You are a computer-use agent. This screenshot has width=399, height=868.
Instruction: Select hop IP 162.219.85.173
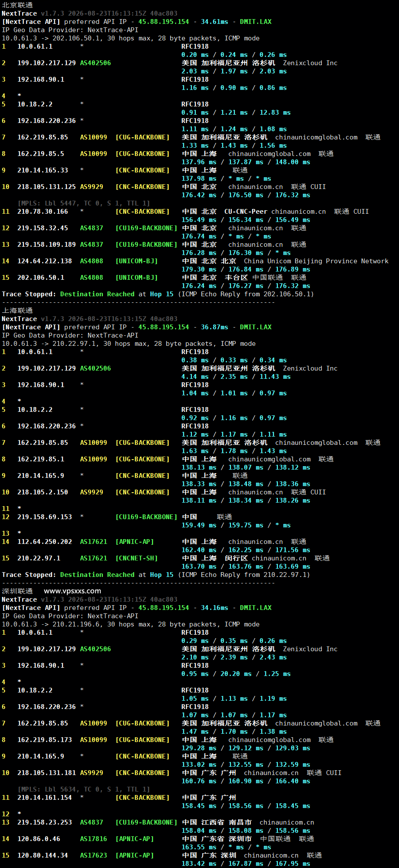tap(45, 740)
